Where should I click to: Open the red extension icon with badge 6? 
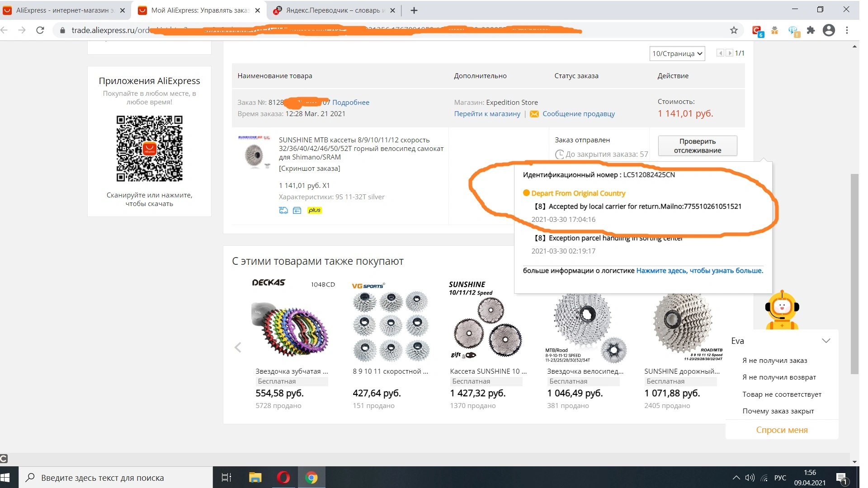pyautogui.click(x=757, y=31)
